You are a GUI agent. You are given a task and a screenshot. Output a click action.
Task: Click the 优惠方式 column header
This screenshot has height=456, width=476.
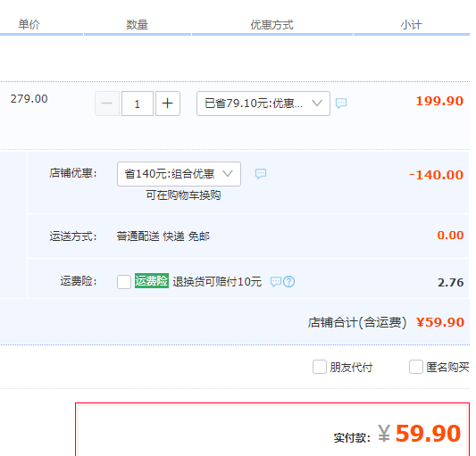[272, 25]
